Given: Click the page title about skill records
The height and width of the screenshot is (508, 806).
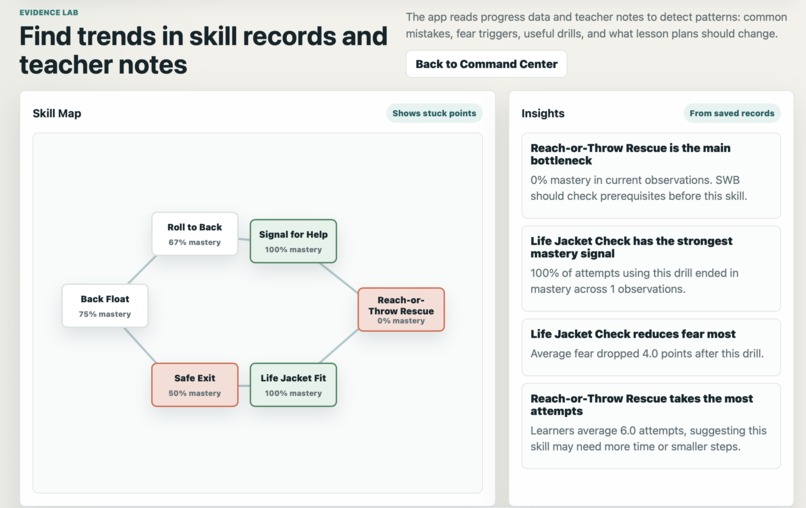Looking at the screenshot, I should pyautogui.click(x=204, y=50).
